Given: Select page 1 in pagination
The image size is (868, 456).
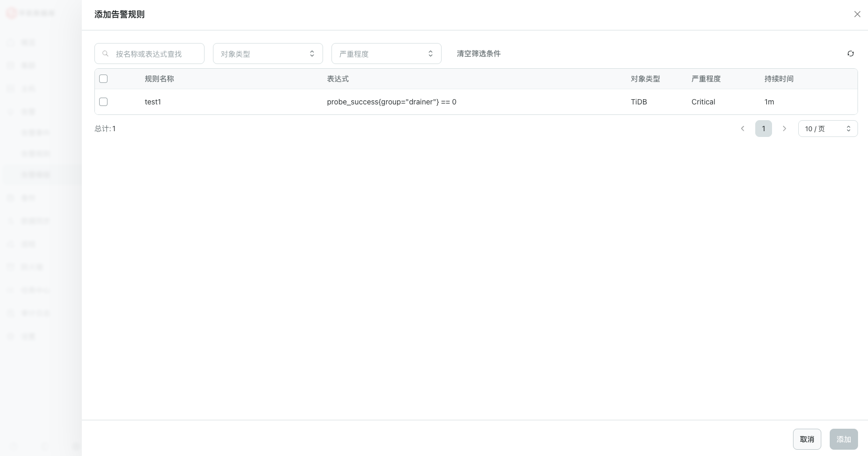Looking at the screenshot, I should point(763,129).
